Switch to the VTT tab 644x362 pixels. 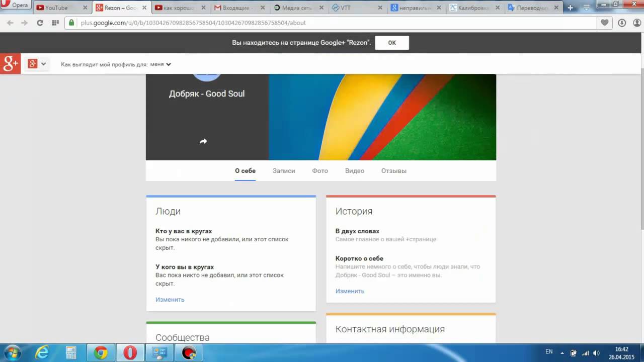(x=357, y=8)
